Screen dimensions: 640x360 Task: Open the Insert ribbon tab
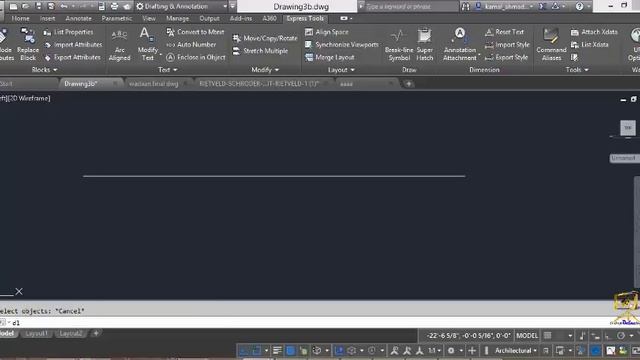point(47,18)
